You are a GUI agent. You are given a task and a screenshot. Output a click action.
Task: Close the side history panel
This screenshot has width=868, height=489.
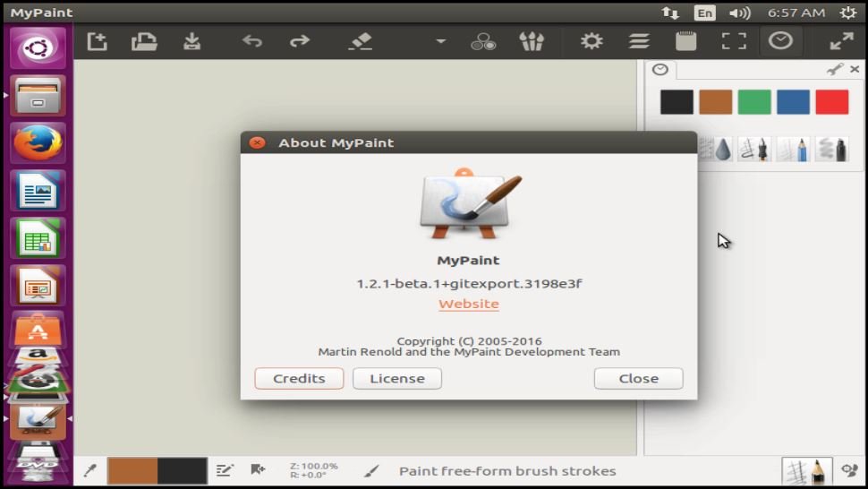click(855, 69)
